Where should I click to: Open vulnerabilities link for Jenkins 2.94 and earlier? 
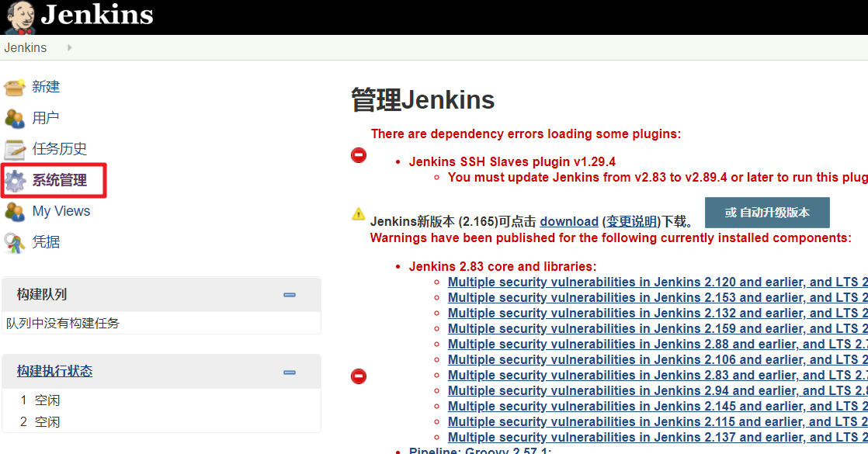click(x=658, y=390)
